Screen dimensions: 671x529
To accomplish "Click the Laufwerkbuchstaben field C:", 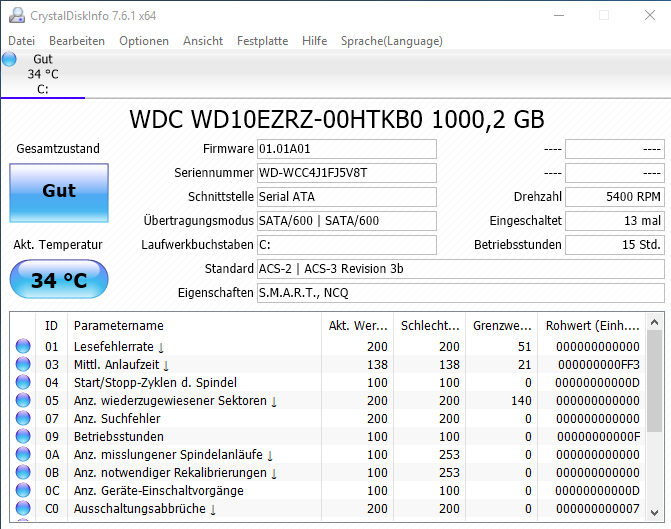I will pyautogui.click(x=347, y=245).
